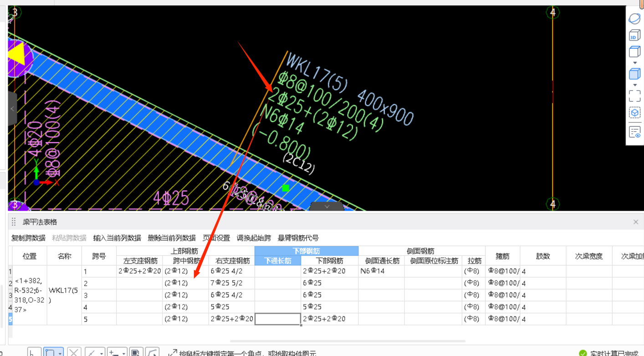Click 删除当前列数据 button
This screenshot has width=644, height=356.
[172, 238]
